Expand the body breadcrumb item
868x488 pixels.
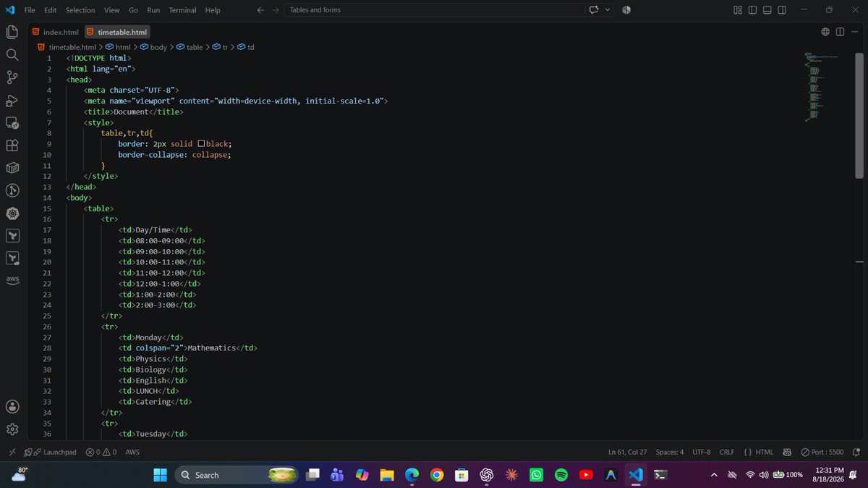153,47
